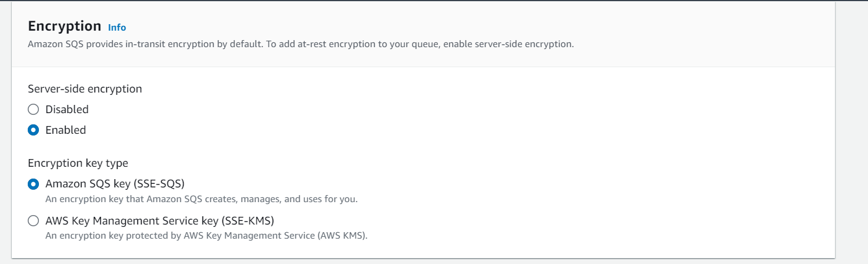Choose the AWS Key Management Service radio circle

(34, 221)
